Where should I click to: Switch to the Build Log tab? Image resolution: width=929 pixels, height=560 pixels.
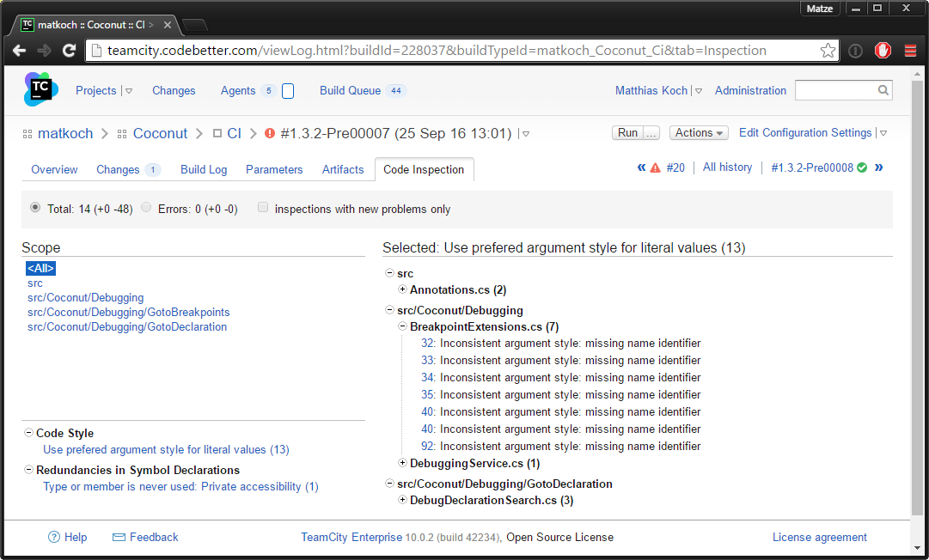pyautogui.click(x=204, y=169)
